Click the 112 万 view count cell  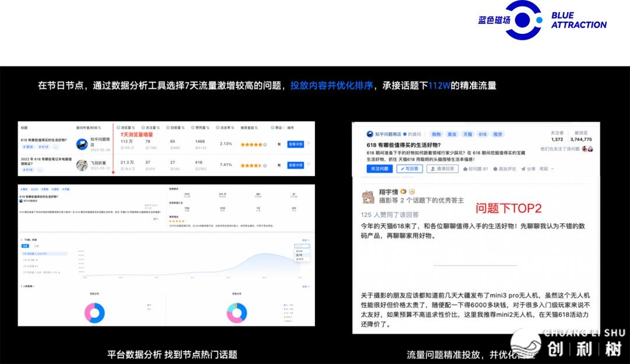click(x=127, y=141)
